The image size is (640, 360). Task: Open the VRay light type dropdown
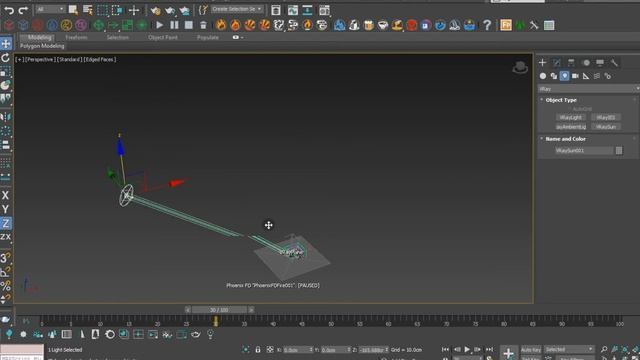pos(589,89)
